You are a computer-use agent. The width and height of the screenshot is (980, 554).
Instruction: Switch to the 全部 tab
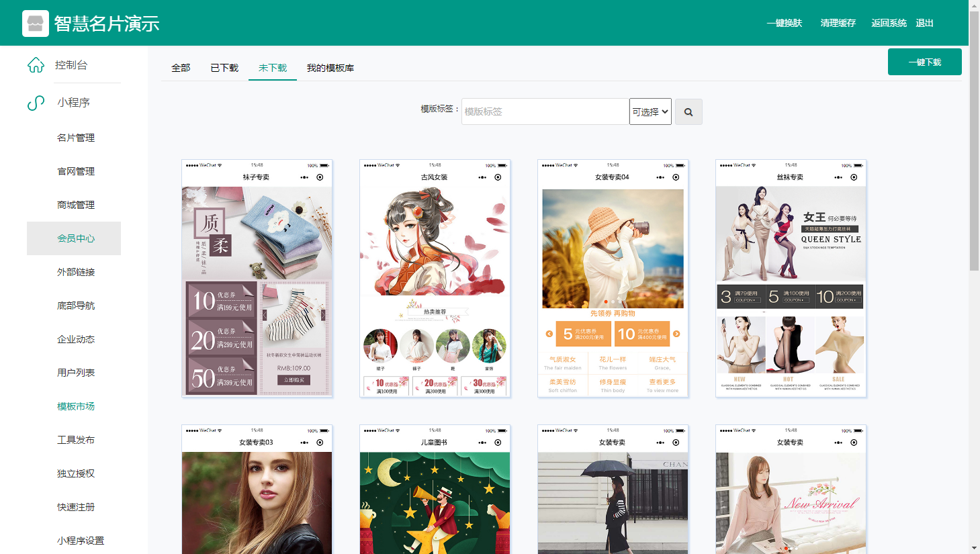181,68
